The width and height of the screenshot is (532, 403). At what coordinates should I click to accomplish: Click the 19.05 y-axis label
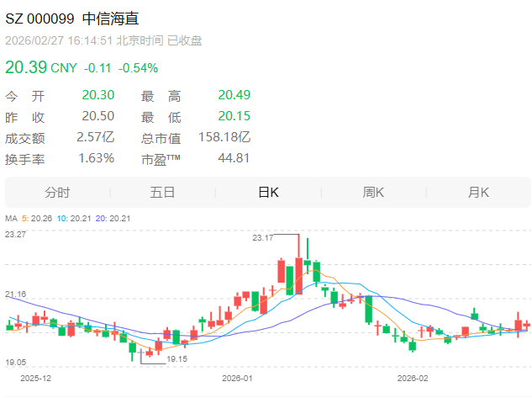click(16, 363)
